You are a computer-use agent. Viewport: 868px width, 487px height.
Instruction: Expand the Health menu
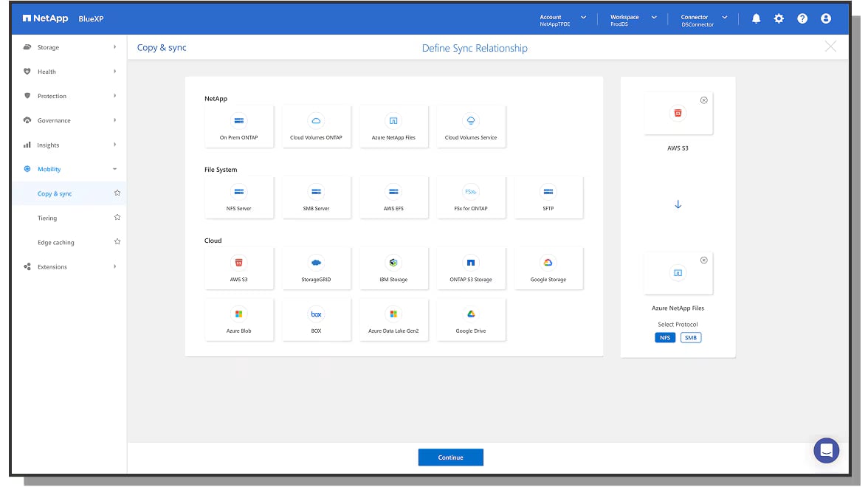click(69, 72)
